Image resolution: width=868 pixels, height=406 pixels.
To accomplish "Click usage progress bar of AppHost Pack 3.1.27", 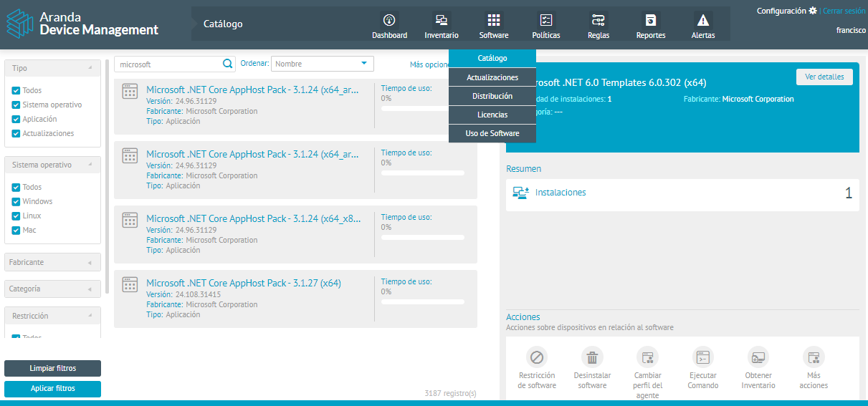I will click(423, 301).
